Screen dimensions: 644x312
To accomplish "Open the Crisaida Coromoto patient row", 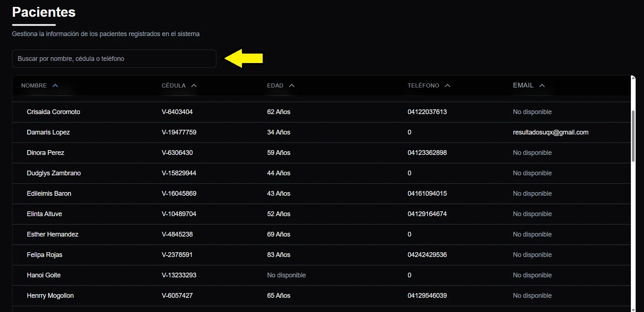I will pos(53,112).
